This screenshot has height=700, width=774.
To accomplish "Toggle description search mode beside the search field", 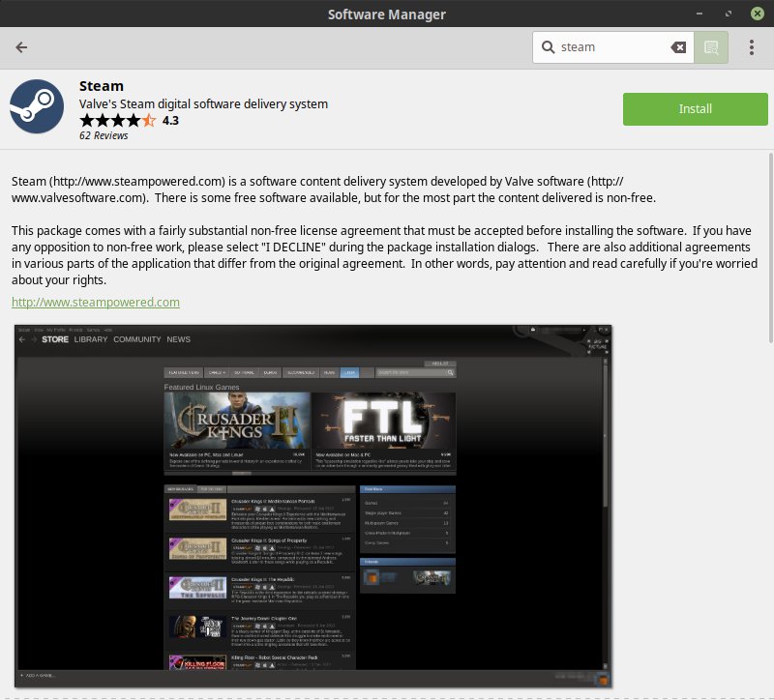I will click(710, 46).
